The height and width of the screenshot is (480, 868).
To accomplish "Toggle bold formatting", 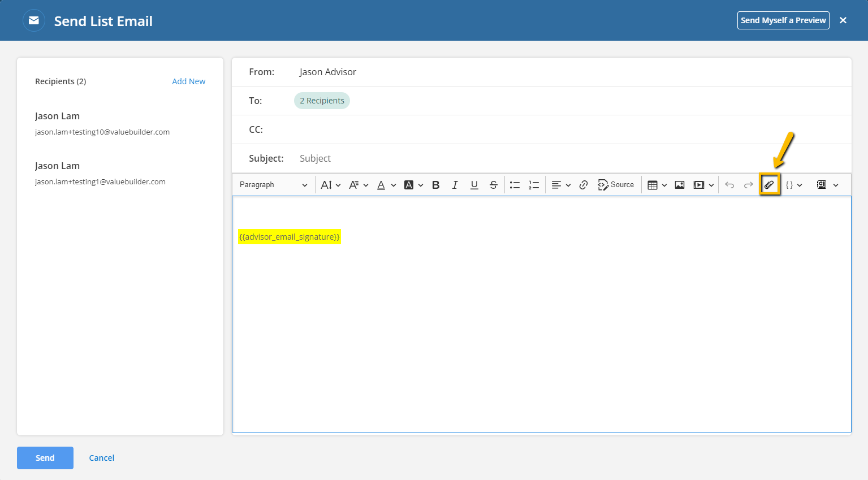I will pos(435,185).
